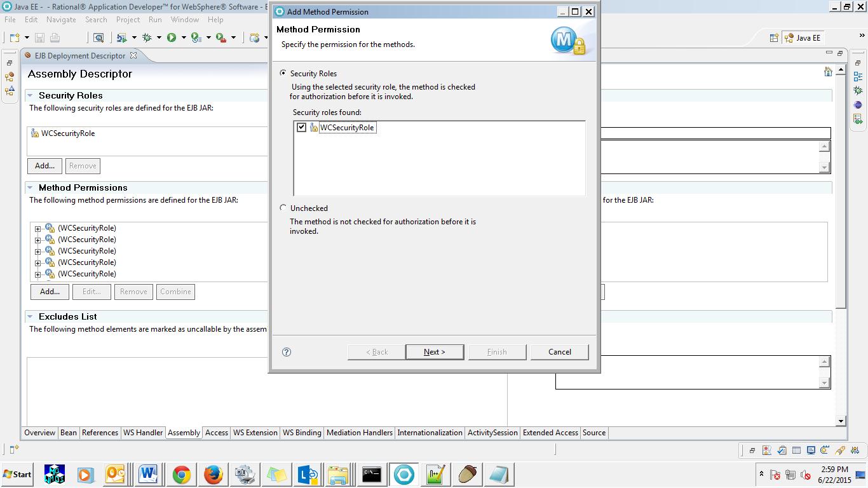868x488 pixels.
Task: Open Firefox from the taskbar
Action: point(213,474)
